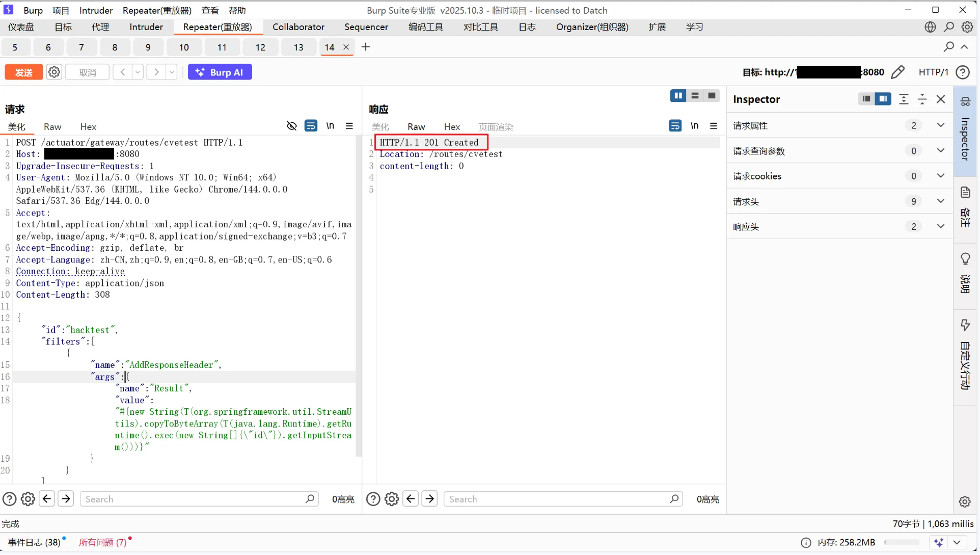Click the Cancel (取消) button
This screenshot has width=980, height=555.
pos(88,72)
